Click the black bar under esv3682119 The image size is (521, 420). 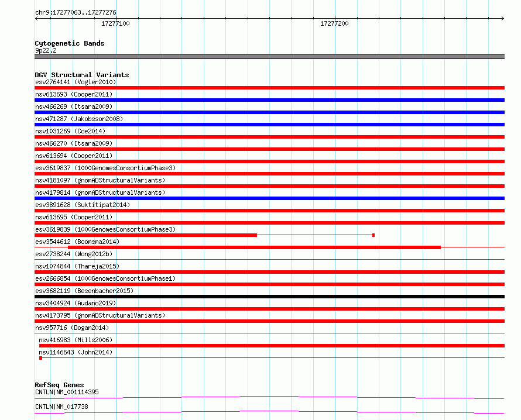269,297
